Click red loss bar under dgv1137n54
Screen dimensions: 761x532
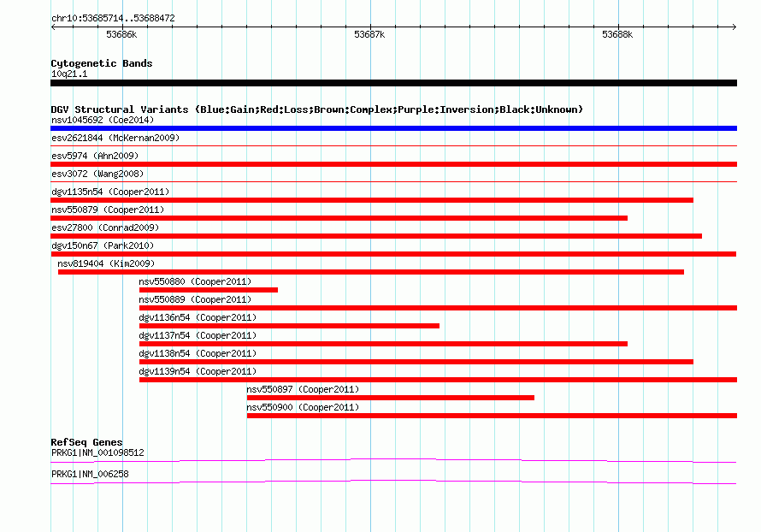coord(383,344)
